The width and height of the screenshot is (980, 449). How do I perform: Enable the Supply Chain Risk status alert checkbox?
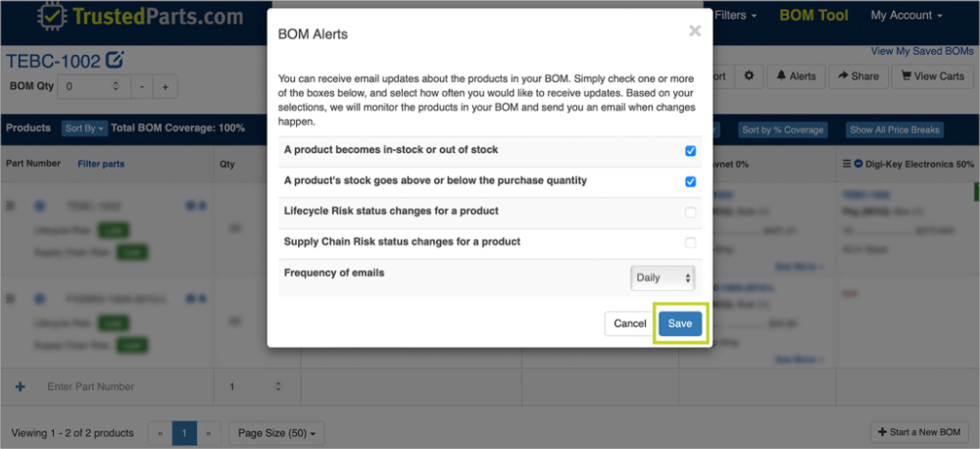[x=691, y=242]
